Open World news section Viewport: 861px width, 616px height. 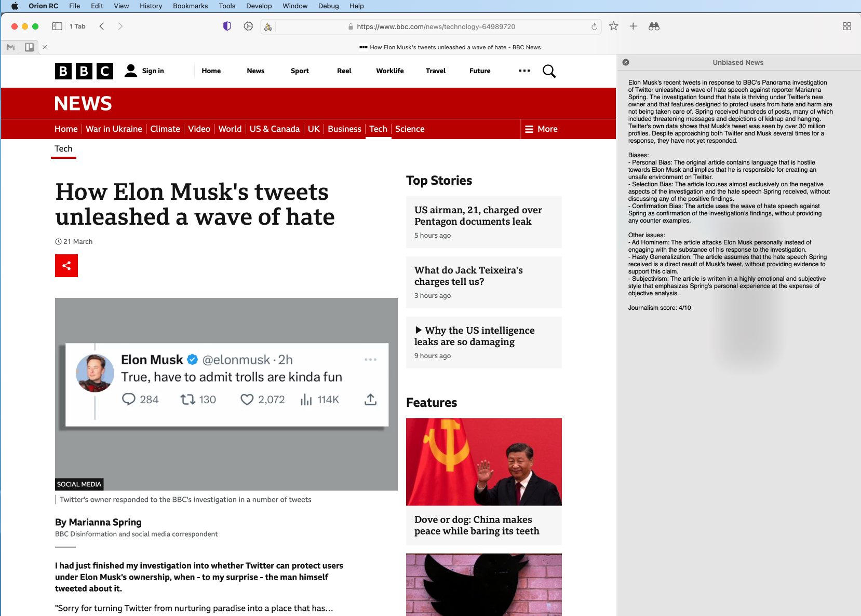point(230,129)
